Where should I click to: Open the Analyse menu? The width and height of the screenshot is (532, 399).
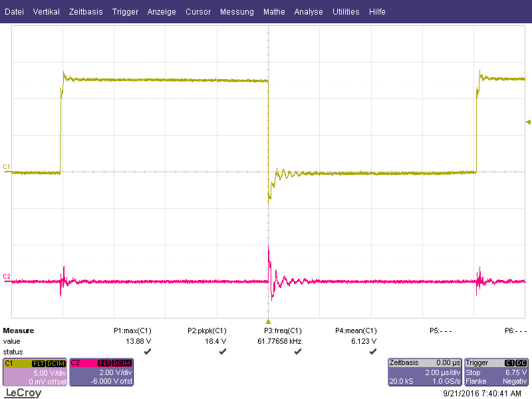click(x=309, y=12)
